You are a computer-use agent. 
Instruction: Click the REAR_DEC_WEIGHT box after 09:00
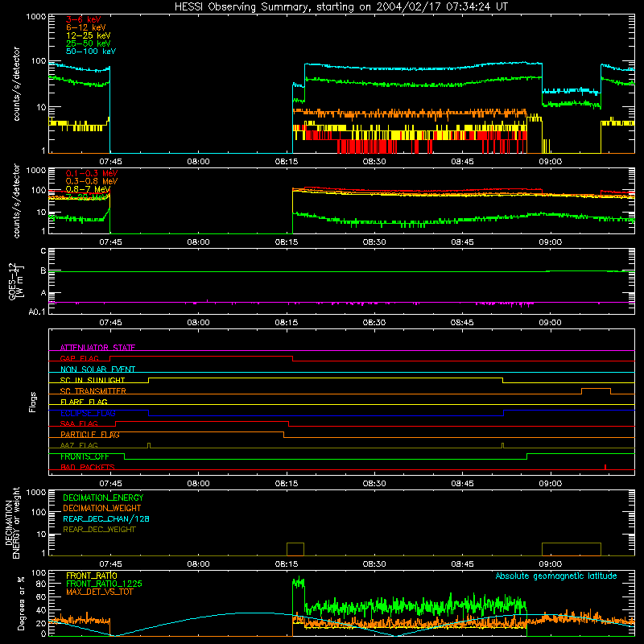[x=572, y=549]
